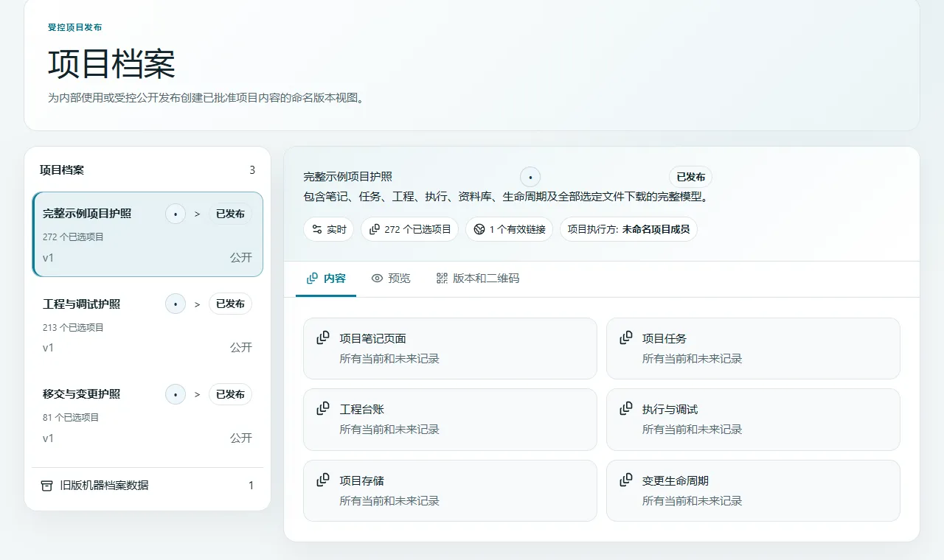Click the 受控项目发布 label at top
This screenshot has height=560, width=944.
[75, 27]
